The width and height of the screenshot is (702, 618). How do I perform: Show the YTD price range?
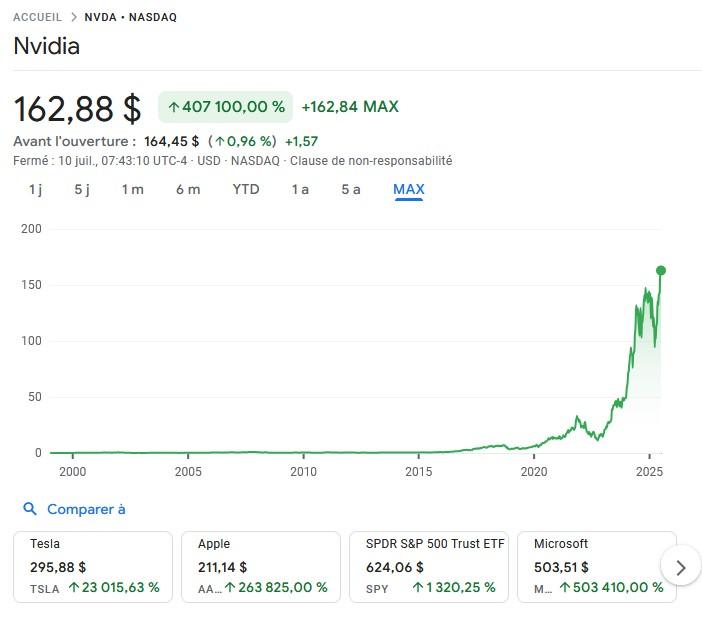coord(246,189)
